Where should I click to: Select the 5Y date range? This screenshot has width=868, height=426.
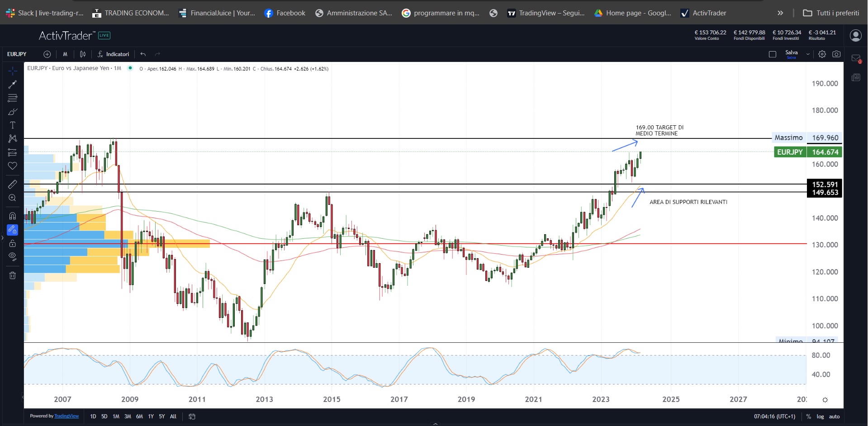click(x=161, y=417)
